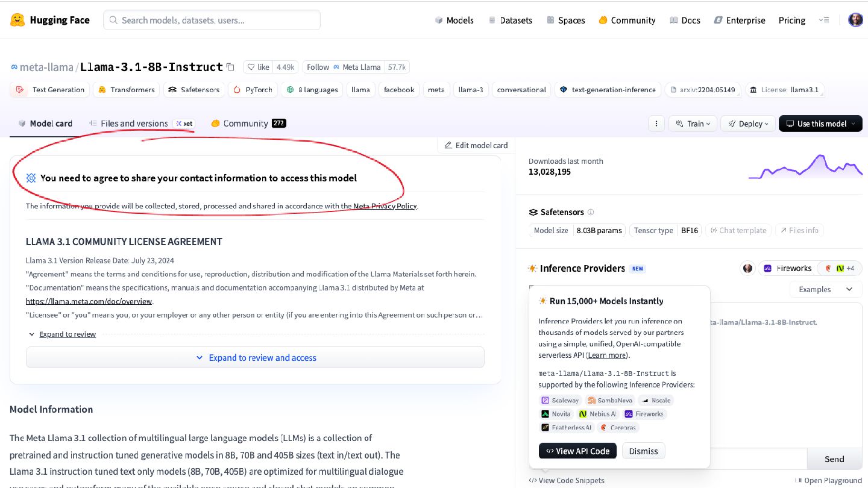Image resolution: width=868 pixels, height=488 pixels.
Task: Select the Fireworks provider pill
Action: click(788, 268)
